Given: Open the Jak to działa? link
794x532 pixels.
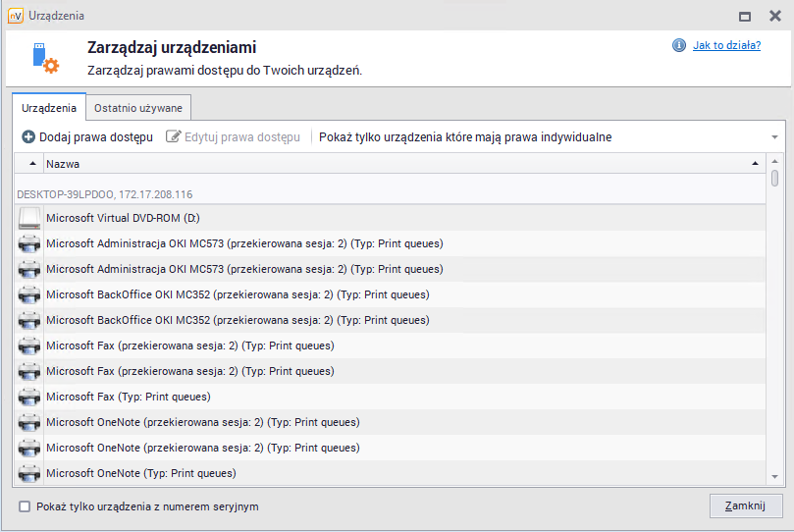Looking at the screenshot, I should [x=726, y=45].
